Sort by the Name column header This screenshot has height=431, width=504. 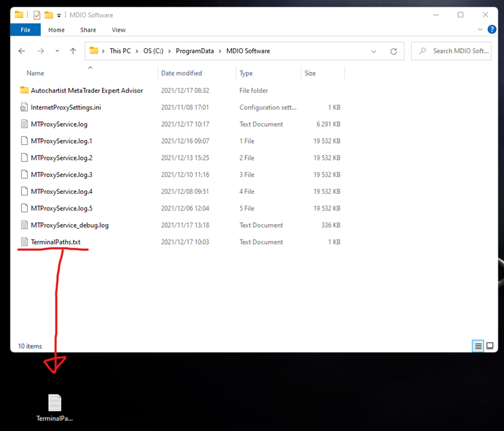click(35, 73)
